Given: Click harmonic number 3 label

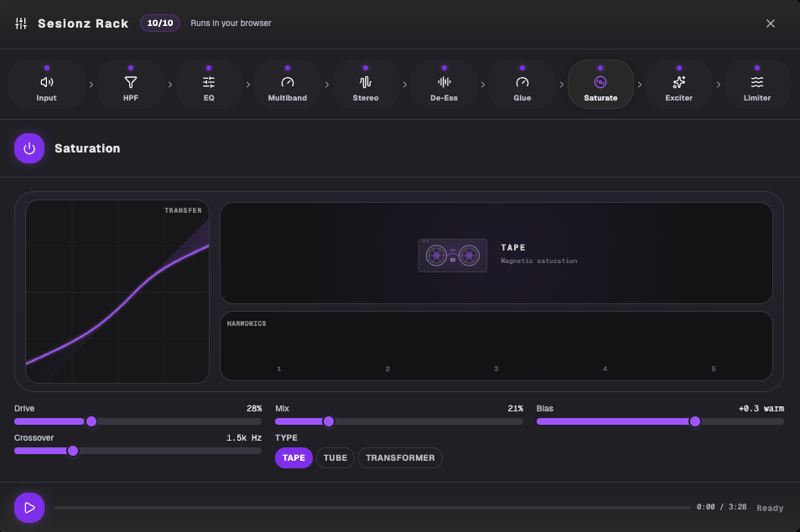Looking at the screenshot, I should (x=496, y=369).
